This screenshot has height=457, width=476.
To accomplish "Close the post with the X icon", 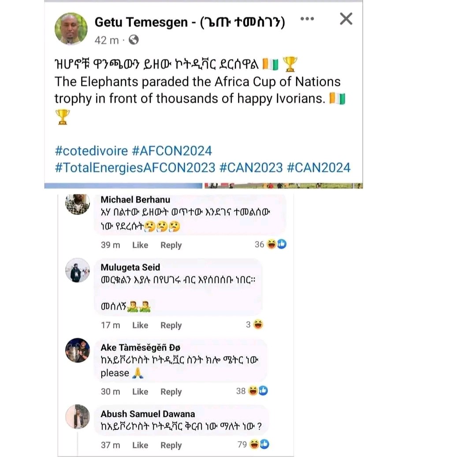I will [346, 19].
